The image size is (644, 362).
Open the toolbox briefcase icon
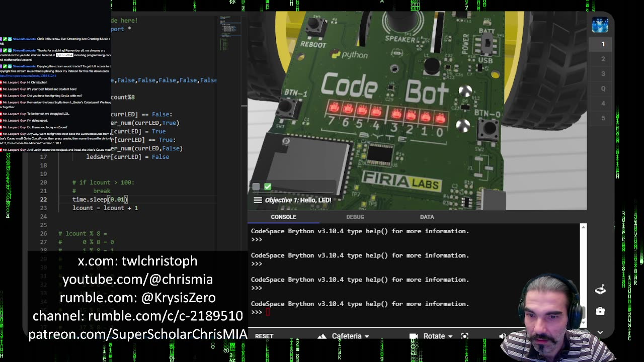(600, 311)
